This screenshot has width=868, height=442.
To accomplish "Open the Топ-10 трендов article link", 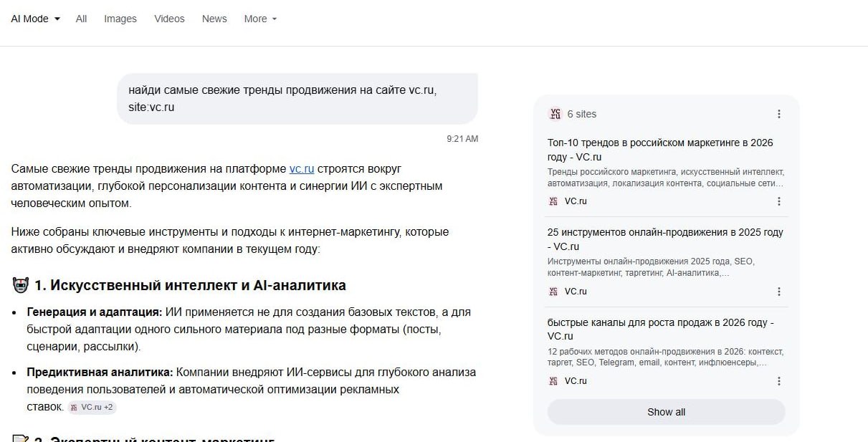I will [660, 150].
